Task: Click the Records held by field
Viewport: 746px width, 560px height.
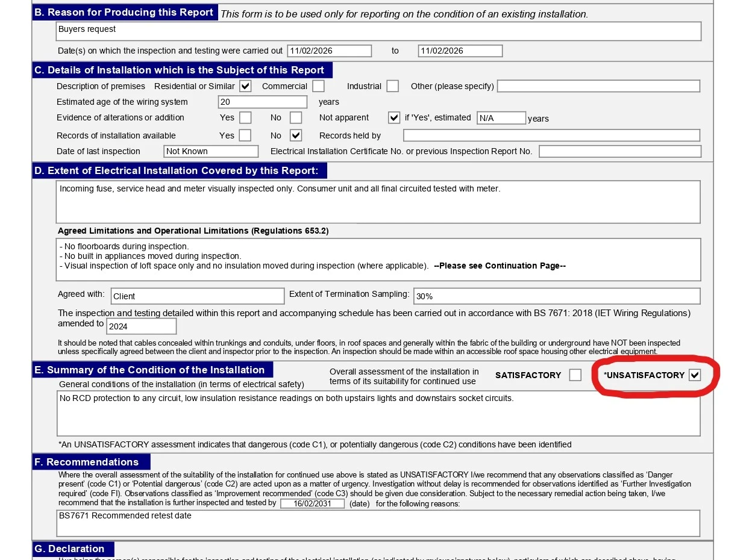Action: 551,135
